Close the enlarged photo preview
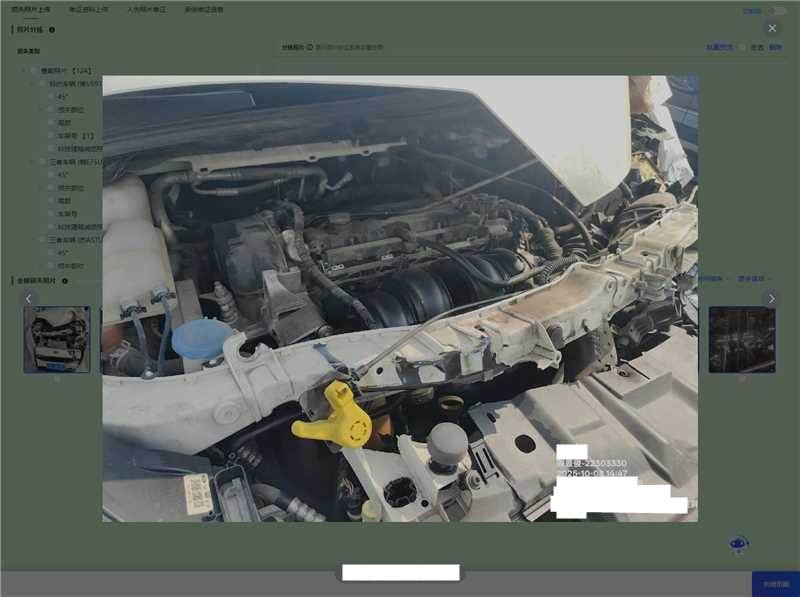The height and width of the screenshot is (597, 800). point(771,28)
